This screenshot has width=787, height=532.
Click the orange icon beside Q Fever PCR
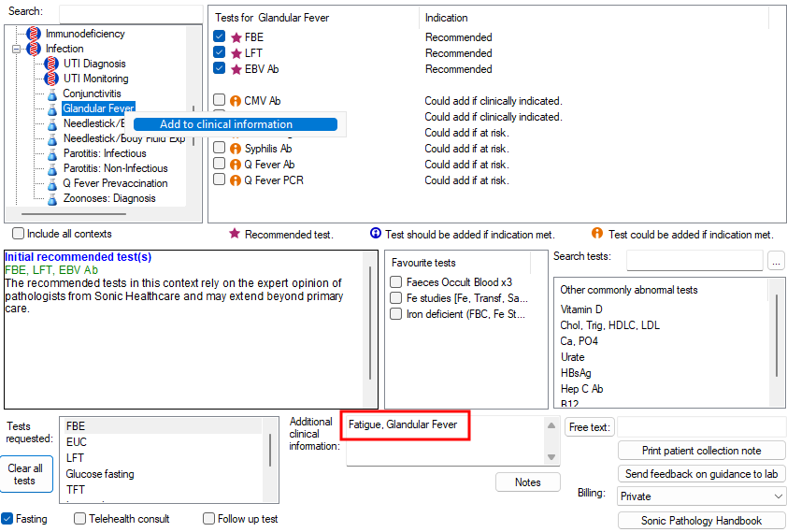[236, 180]
